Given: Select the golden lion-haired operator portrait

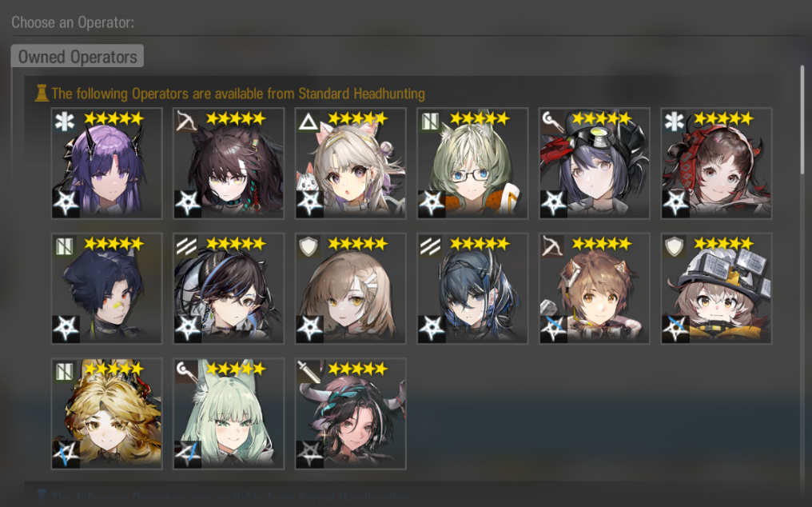Looking at the screenshot, I should pyautogui.click(x=106, y=413).
